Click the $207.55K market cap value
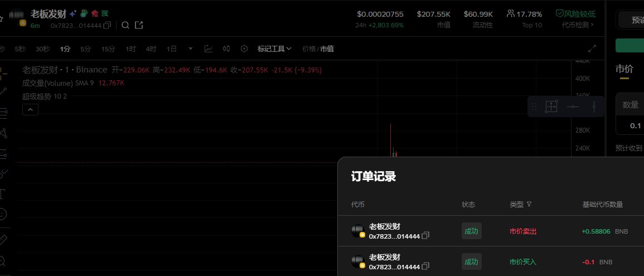The image size is (644, 276). point(434,14)
